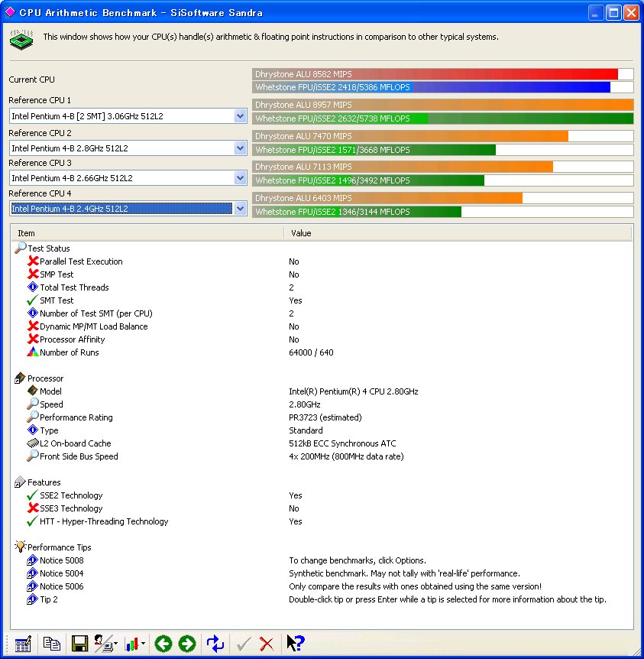Viewport: 644px width, 659px height.
Task: Maximize the Sandra benchmark window
Action: pos(613,12)
